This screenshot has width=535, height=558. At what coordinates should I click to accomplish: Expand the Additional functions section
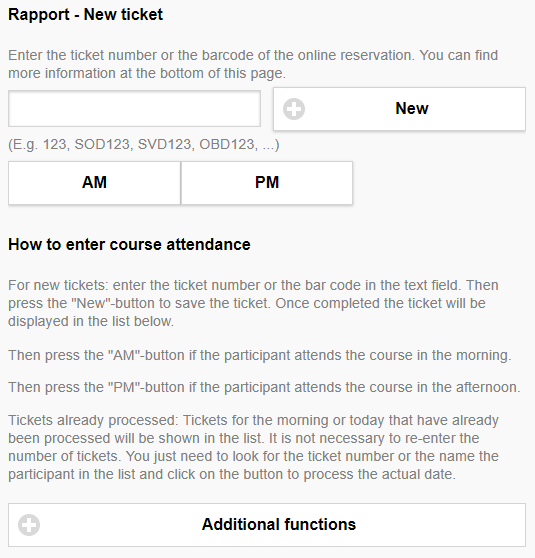click(x=267, y=525)
